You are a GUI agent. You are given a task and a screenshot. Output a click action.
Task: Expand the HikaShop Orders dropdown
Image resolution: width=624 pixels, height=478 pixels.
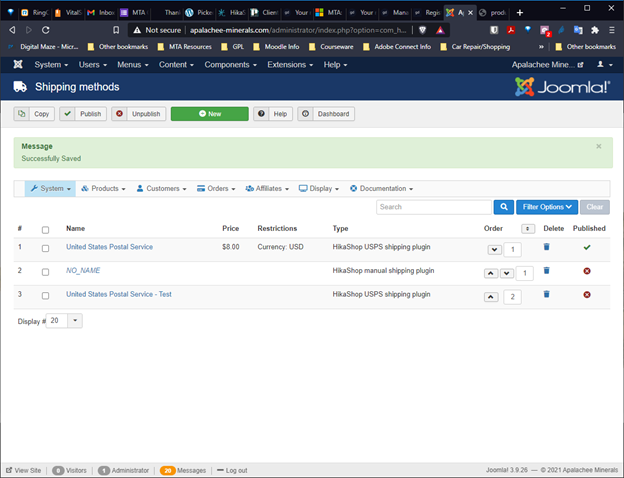[216, 189]
